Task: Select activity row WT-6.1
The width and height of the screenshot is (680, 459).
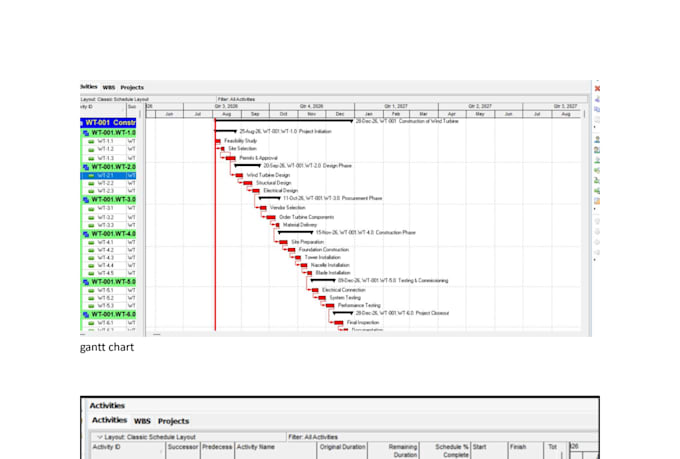Action: [109, 323]
